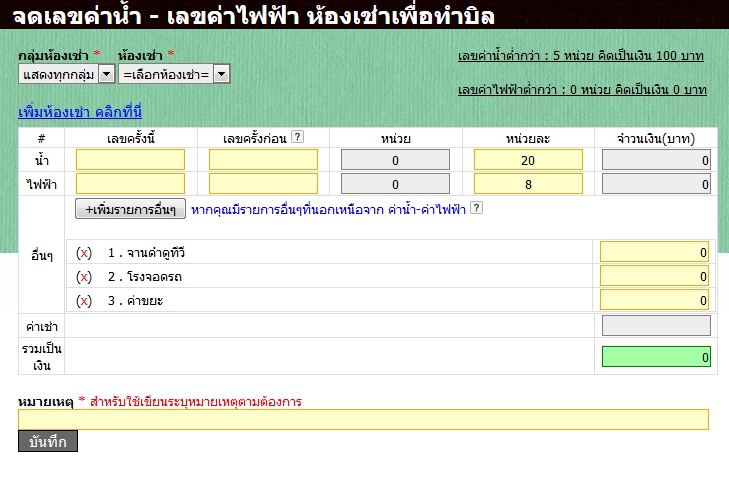Viewport: 729px width, 478px height.
Task: Click the บันทึก save button
Action: pos(47,441)
